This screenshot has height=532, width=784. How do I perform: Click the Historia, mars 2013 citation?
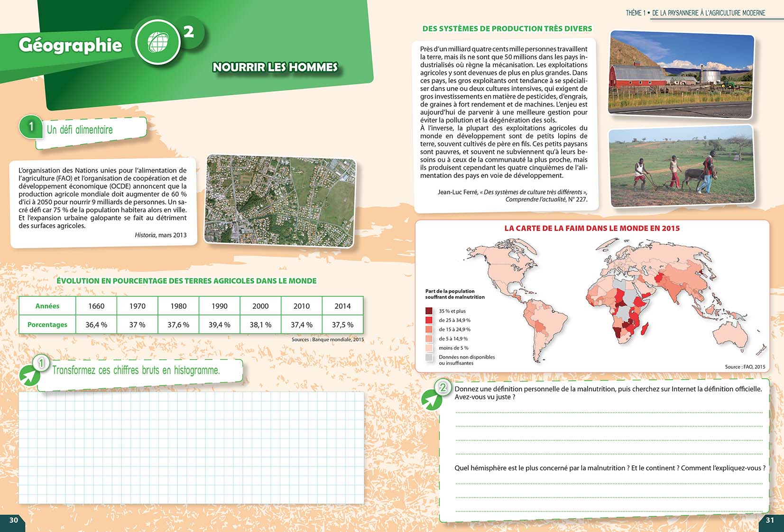(160, 235)
